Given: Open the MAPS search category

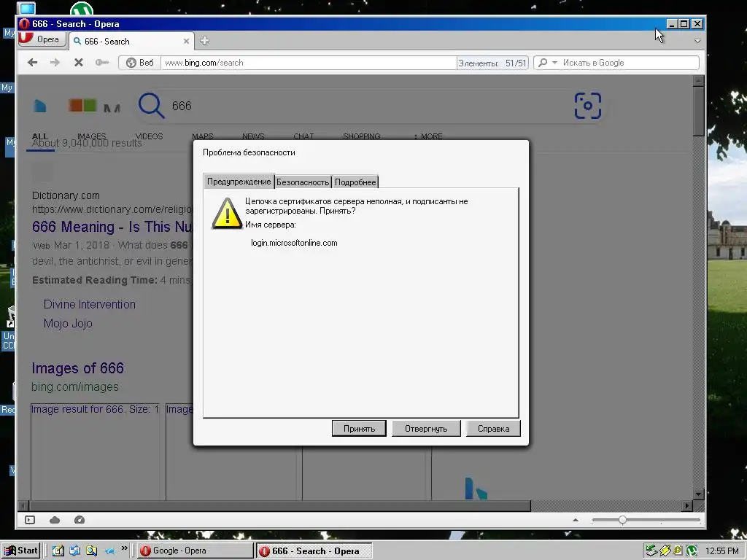Looking at the screenshot, I should click(x=203, y=136).
